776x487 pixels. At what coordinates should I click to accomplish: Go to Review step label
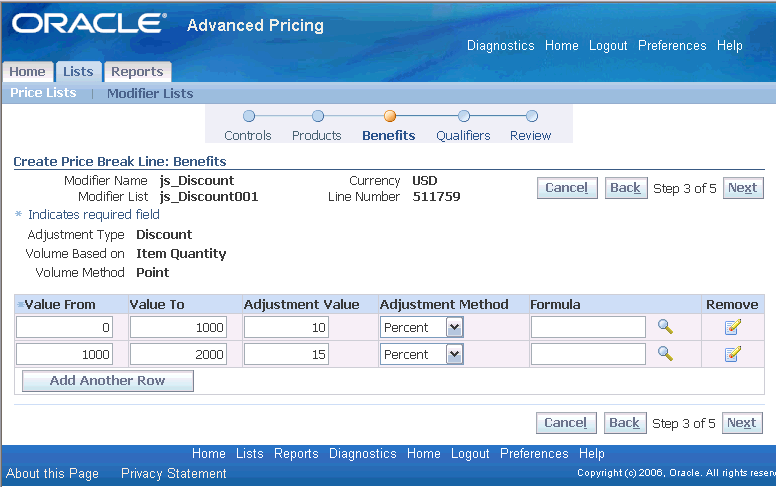(x=531, y=136)
